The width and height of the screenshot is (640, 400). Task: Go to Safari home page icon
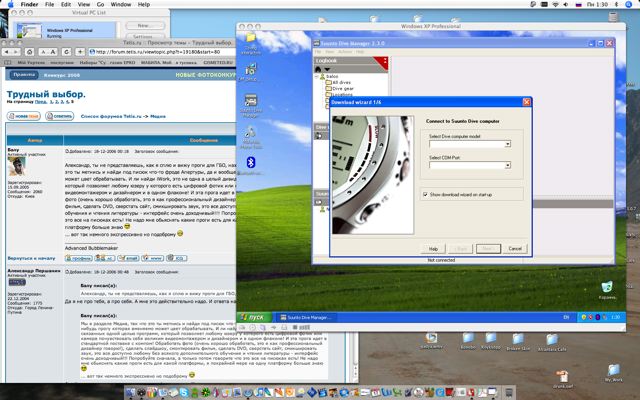(29, 52)
